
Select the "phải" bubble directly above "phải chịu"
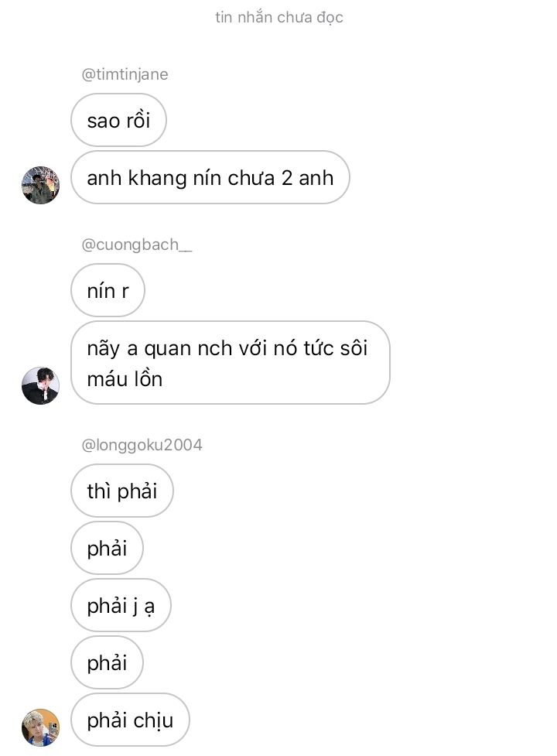click(107, 662)
